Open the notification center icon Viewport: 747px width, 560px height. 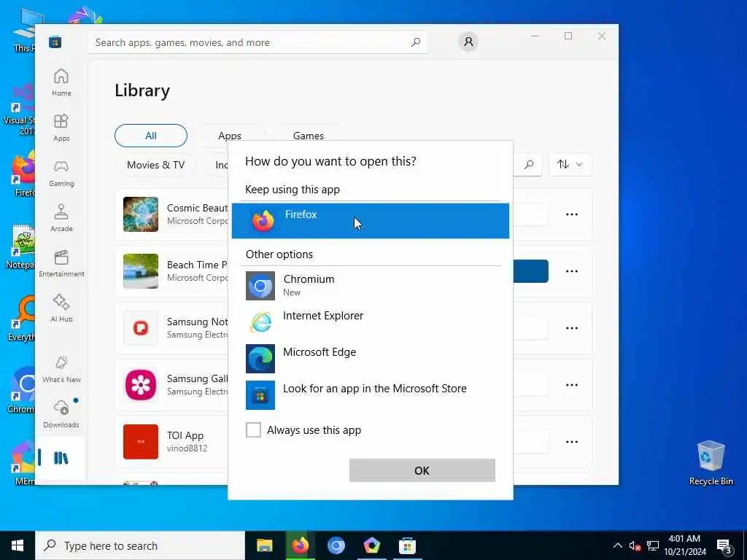(x=724, y=546)
